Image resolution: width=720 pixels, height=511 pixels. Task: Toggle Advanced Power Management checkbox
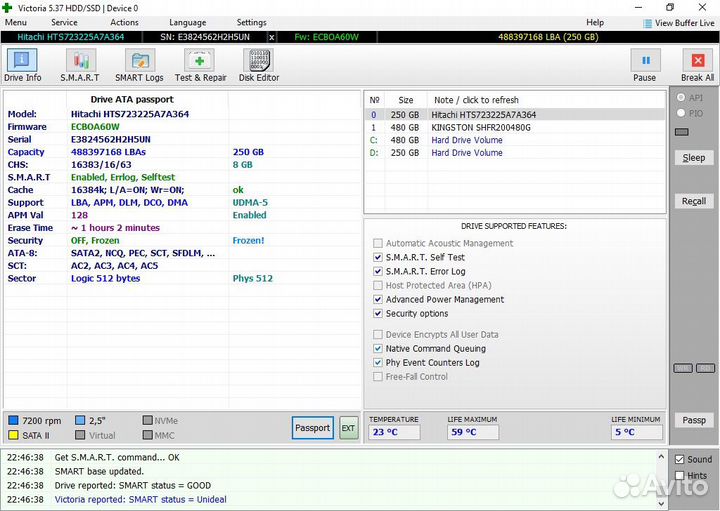pos(378,300)
